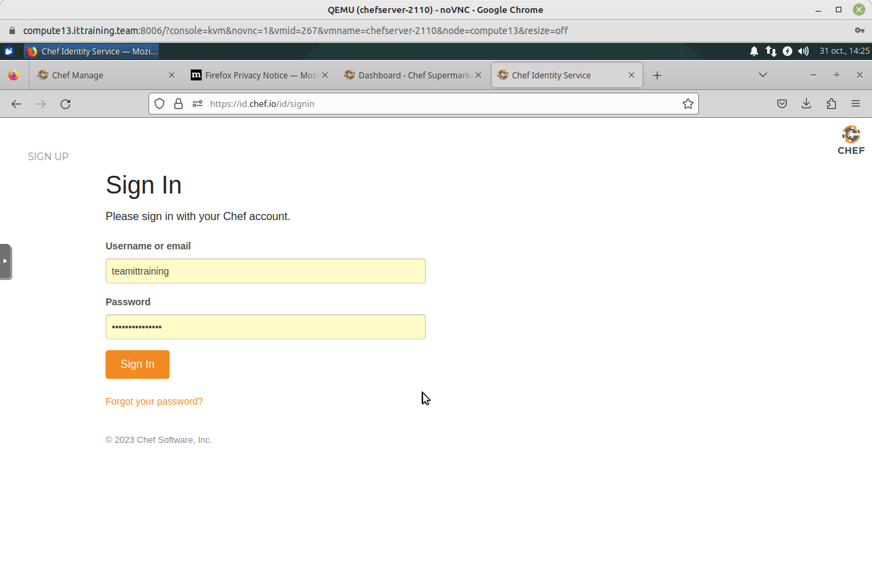Viewport: 872px width, 588px height.
Task: Click the back navigation arrow
Action: click(16, 104)
